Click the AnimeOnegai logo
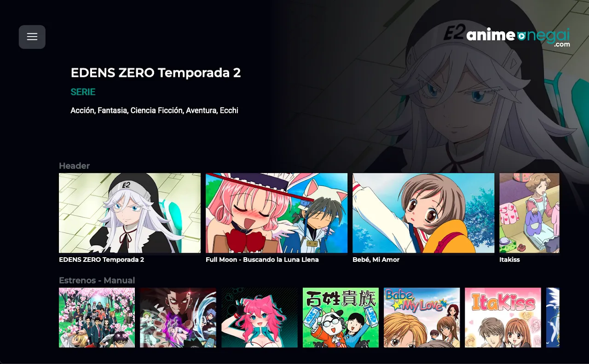Viewport: 589px width, 364px height. (518, 36)
